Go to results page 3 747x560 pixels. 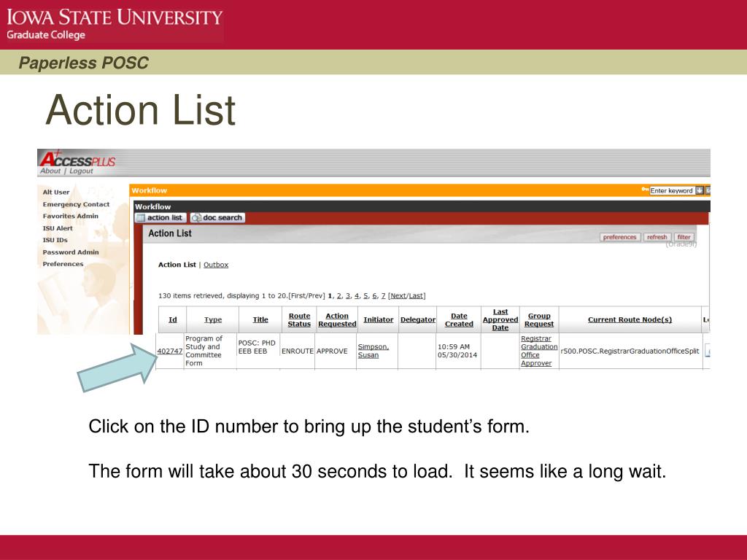click(x=348, y=296)
